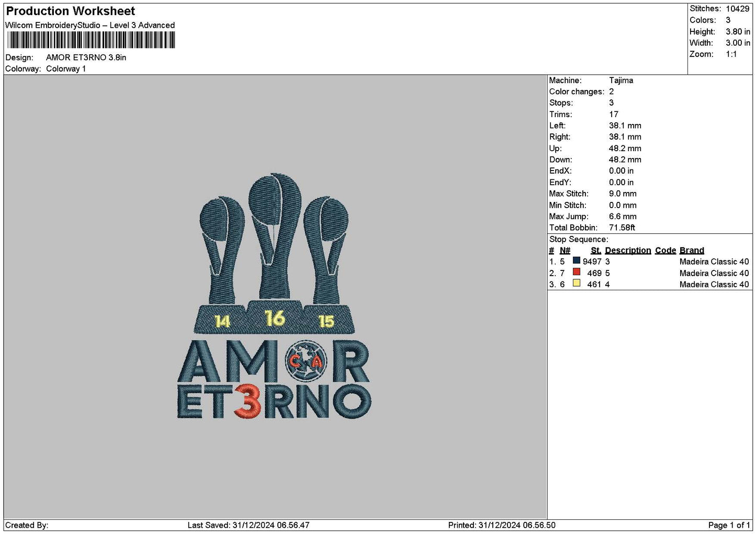This screenshot has height=534, width=756.
Task: Click the EndX value '0.00 in'
Action: click(x=621, y=171)
